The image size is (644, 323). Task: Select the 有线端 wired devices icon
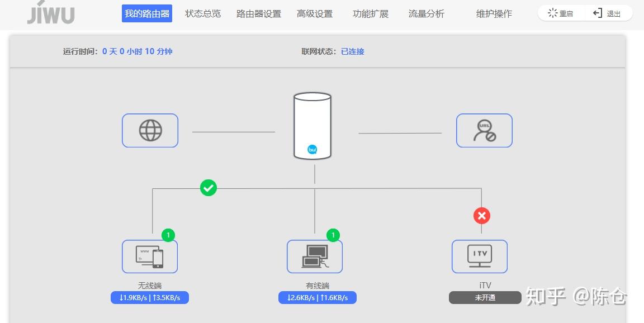[314, 256]
